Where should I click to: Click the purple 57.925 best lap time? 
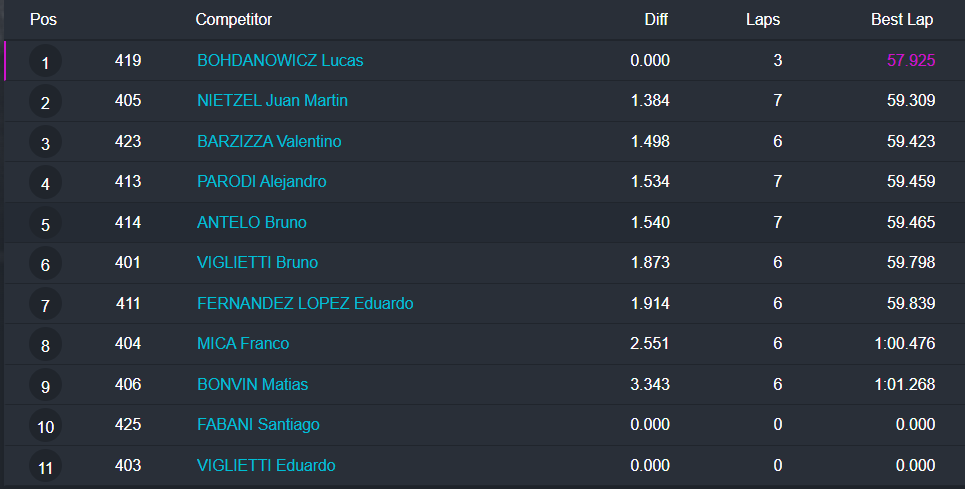[911, 60]
